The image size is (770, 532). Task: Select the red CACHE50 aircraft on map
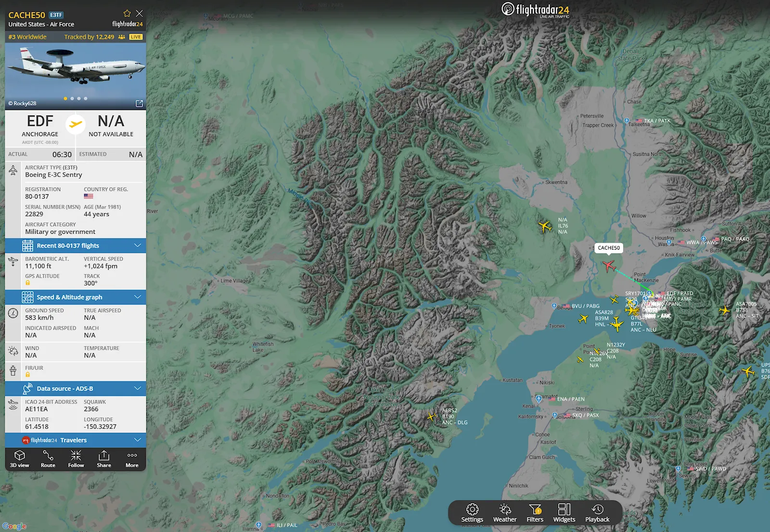coord(609,266)
